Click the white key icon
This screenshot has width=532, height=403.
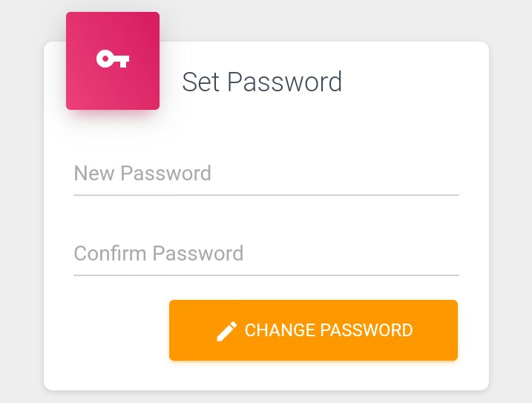pyautogui.click(x=113, y=59)
